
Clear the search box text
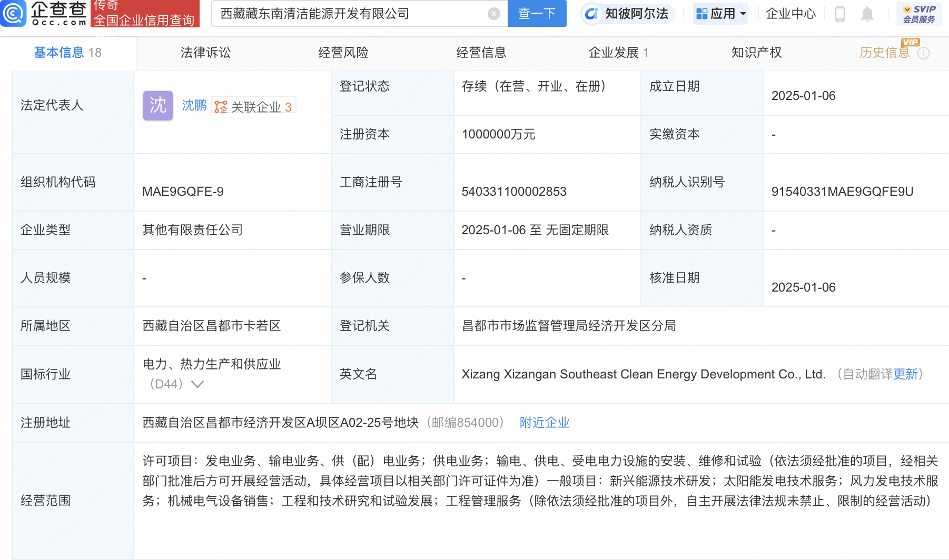tap(493, 14)
